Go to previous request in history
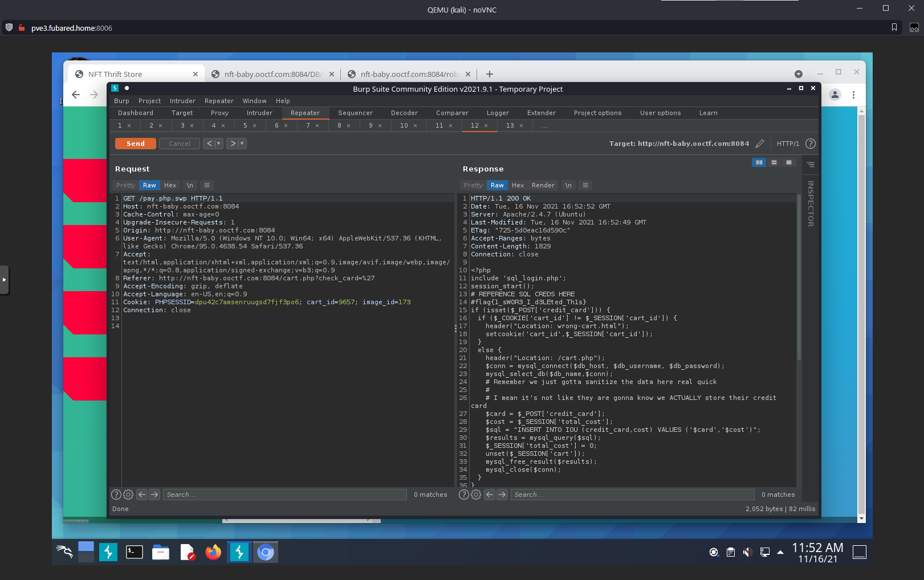924x580 pixels. (209, 144)
